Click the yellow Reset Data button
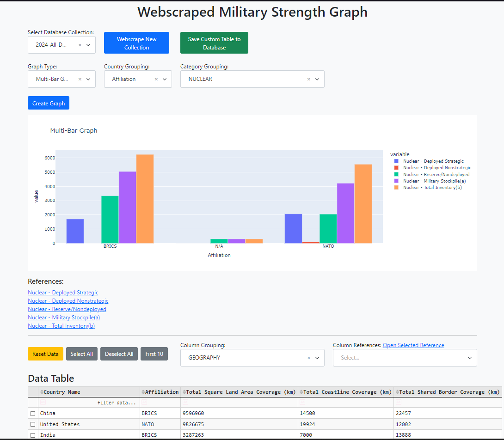Viewport: 504px width, 440px height. pyautogui.click(x=45, y=354)
